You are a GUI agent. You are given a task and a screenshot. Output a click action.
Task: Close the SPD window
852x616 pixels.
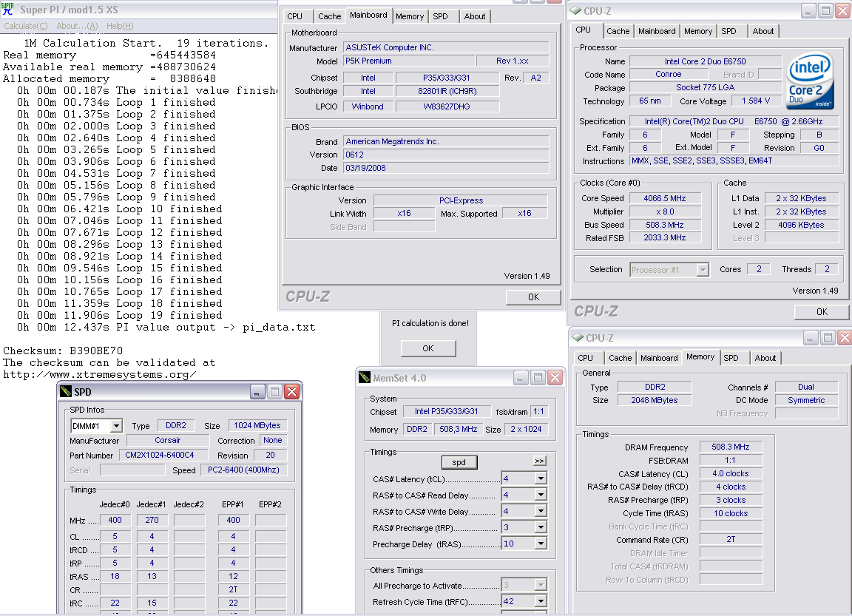point(292,391)
